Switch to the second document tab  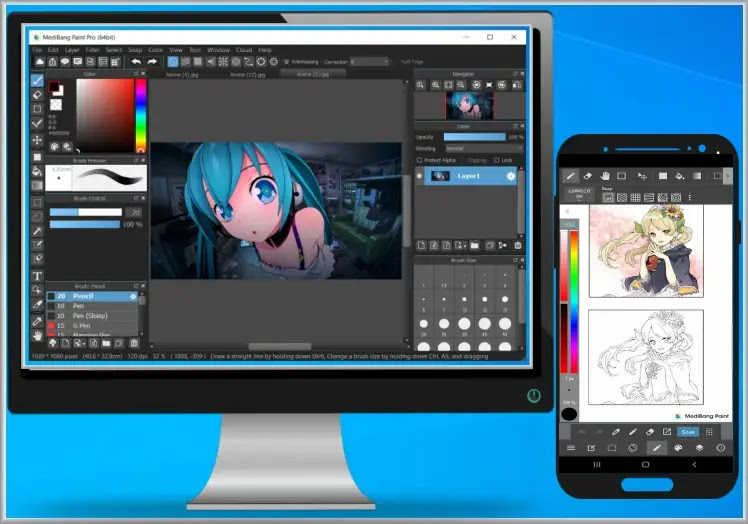(x=247, y=75)
